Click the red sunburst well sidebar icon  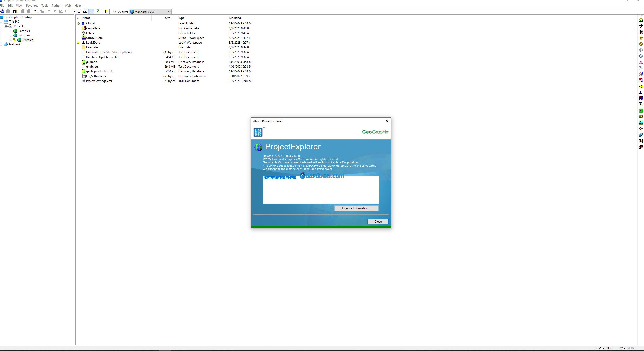(x=641, y=129)
